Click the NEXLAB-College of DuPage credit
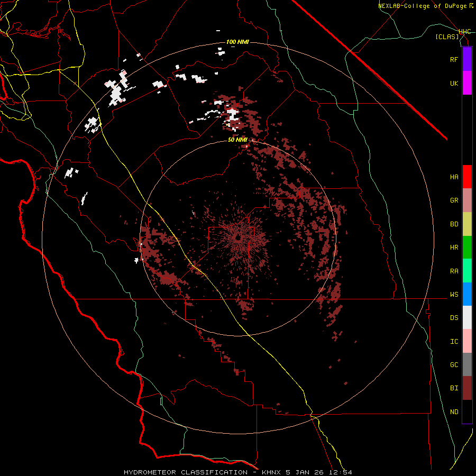This screenshot has width=476, height=476. [425, 5]
